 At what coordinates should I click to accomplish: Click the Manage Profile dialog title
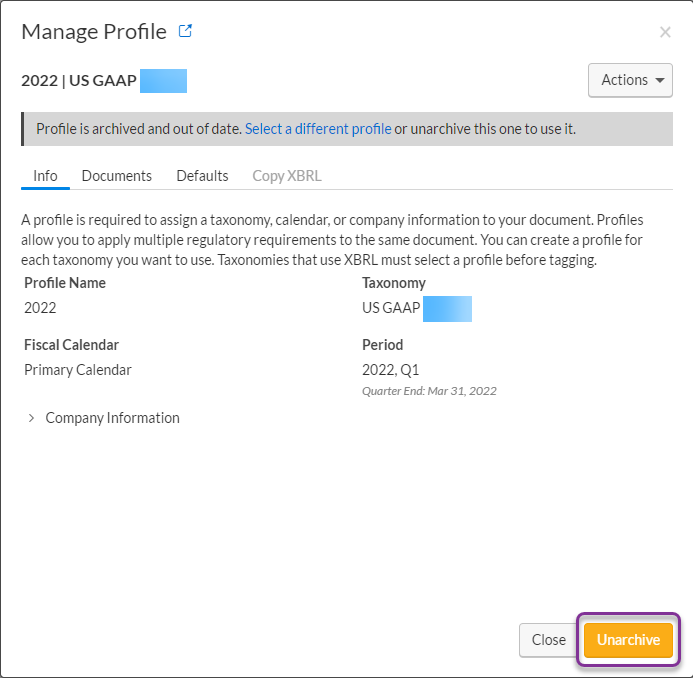94,31
